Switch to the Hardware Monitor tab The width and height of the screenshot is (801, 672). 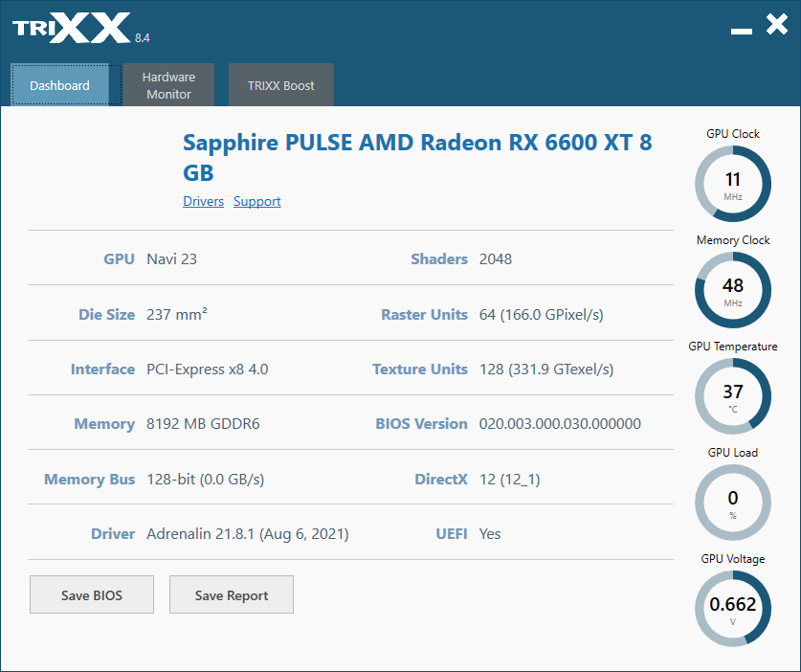tap(168, 85)
